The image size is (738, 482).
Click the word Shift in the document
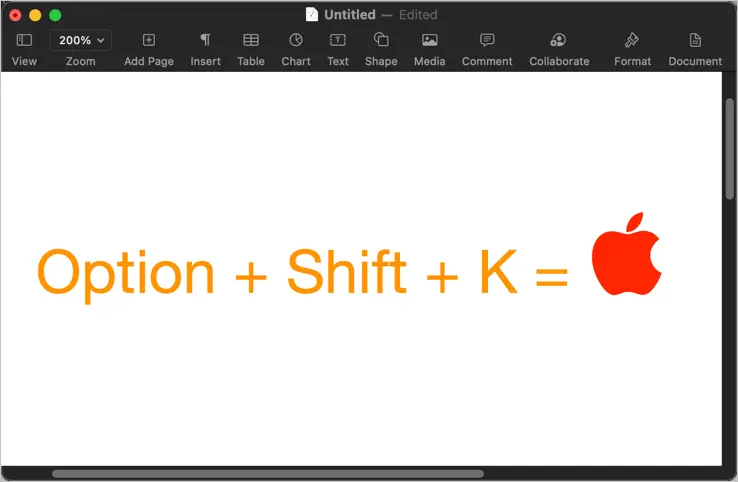click(347, 271)
